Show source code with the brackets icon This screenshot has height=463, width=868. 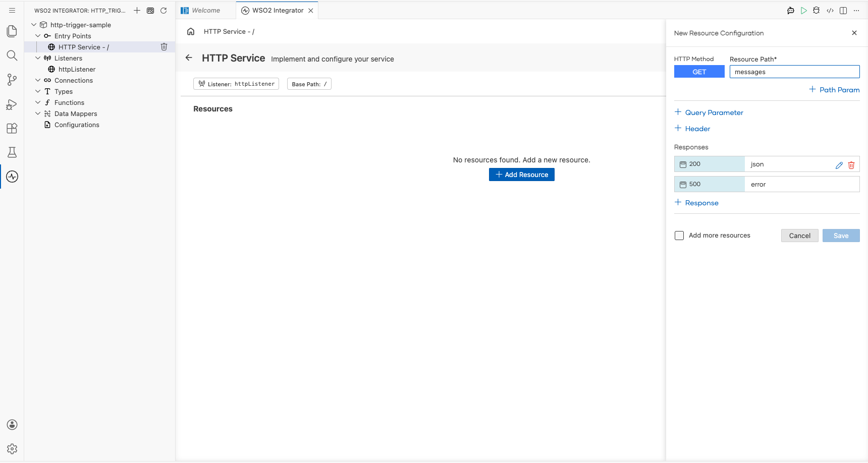click(830, 11)
